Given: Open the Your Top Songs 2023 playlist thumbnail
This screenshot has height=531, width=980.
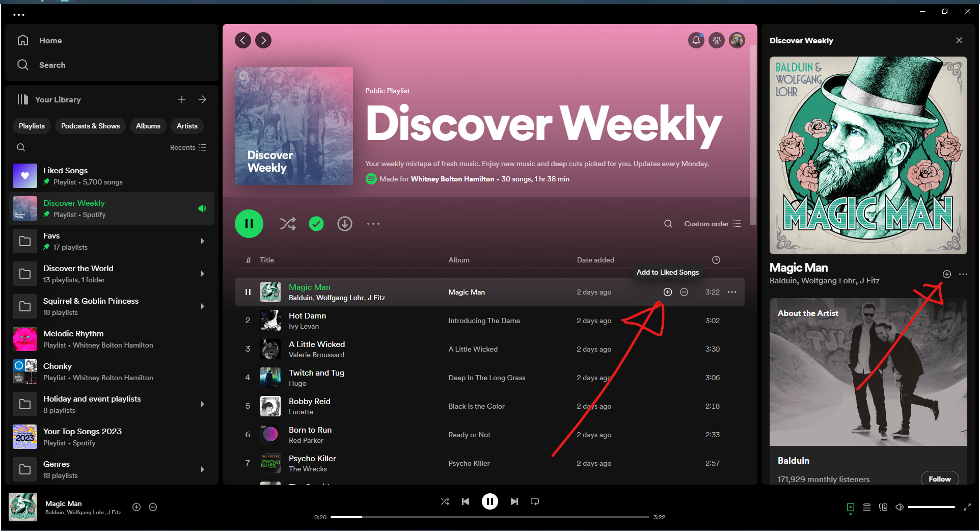Looking at the screenshot, I should click(x=25, y=437).
